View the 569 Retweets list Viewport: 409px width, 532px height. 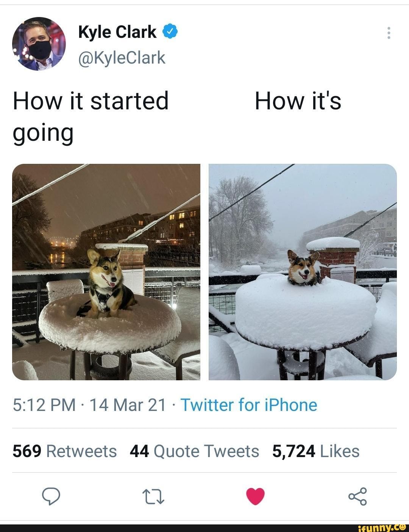click(x=65, y=451)
